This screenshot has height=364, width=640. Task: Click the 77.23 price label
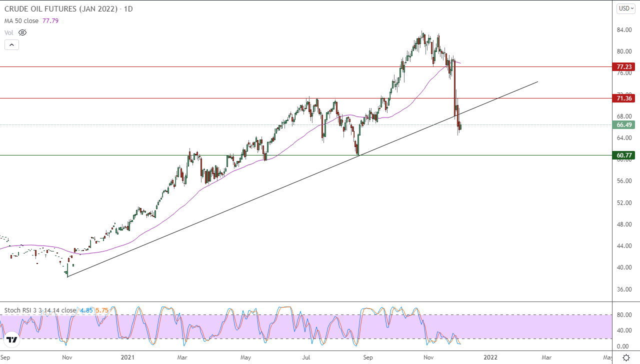coord(623,66)
